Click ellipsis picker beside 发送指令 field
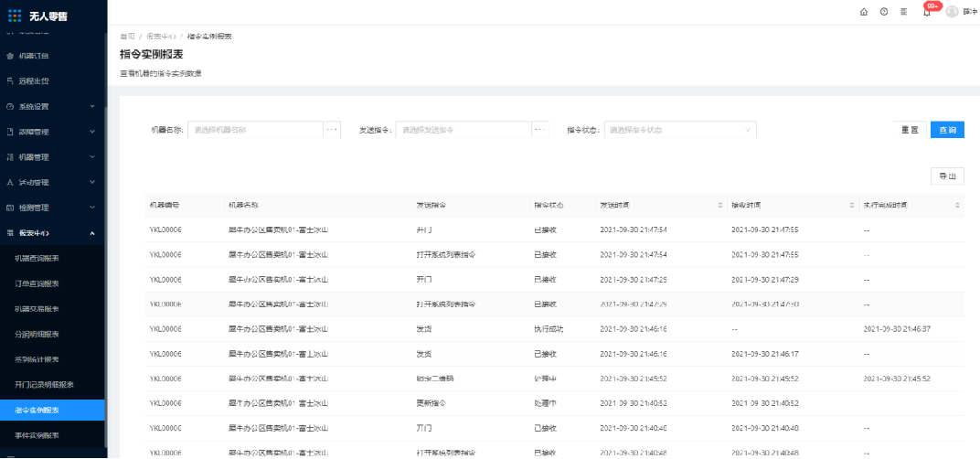The image size is (980, 459). (540, 130)
